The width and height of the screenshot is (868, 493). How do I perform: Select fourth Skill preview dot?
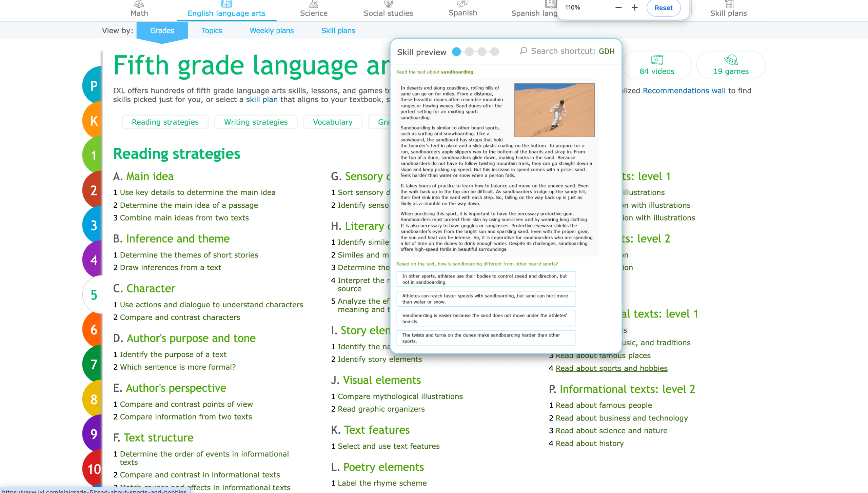(495, 52)
